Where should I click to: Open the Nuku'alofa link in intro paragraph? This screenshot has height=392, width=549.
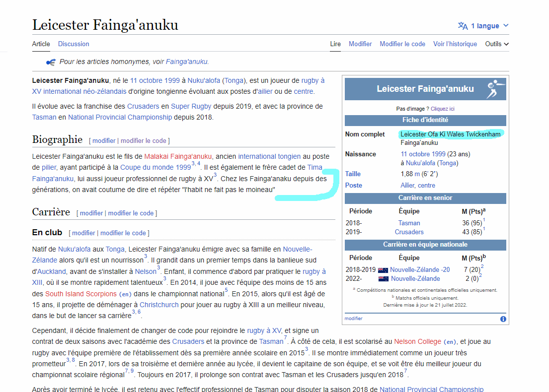point(204,80)
